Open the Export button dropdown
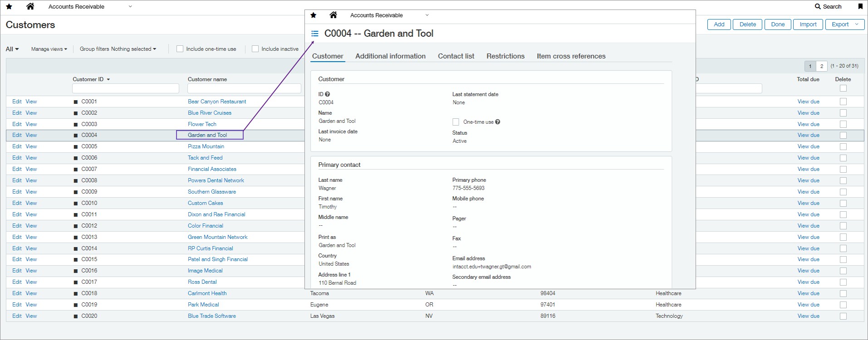Image resolution: width=868 pixels, height=340 pixels. 856,24
